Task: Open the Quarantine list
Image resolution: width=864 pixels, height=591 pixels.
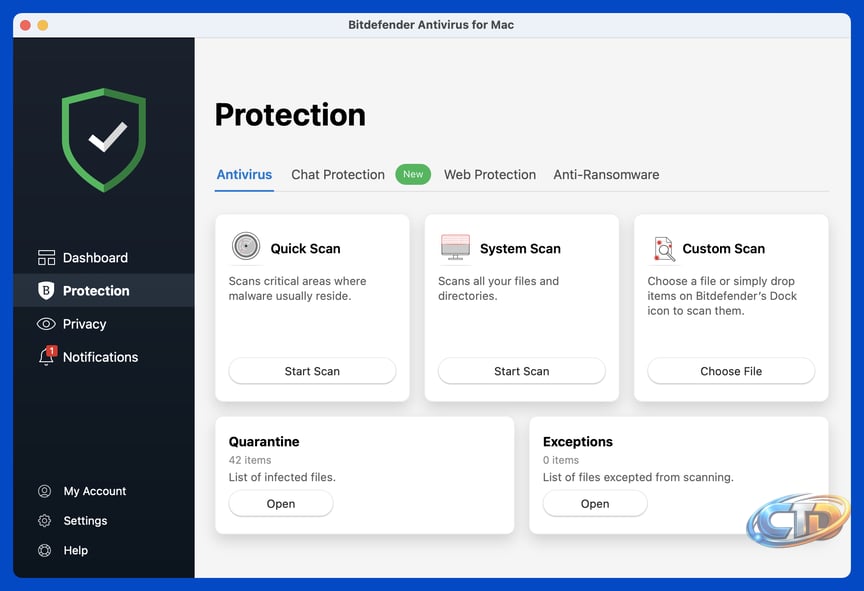Action: pyautogui.click(x=280, y=503)
